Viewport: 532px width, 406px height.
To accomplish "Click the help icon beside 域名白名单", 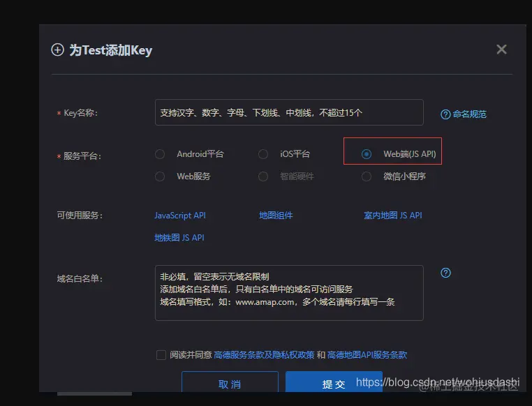I will pyautogui.click(x=445, y=273).
